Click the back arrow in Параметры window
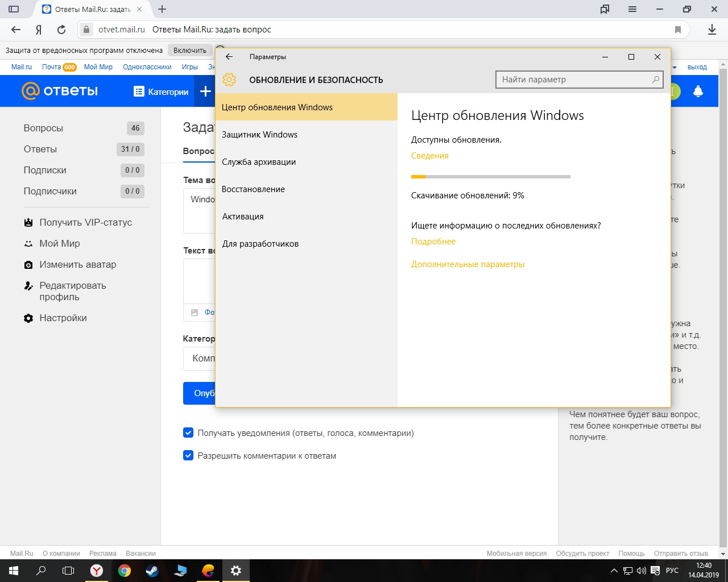Image resolution: width=728 pixels, height=582 pixels. tap(229, 57)
